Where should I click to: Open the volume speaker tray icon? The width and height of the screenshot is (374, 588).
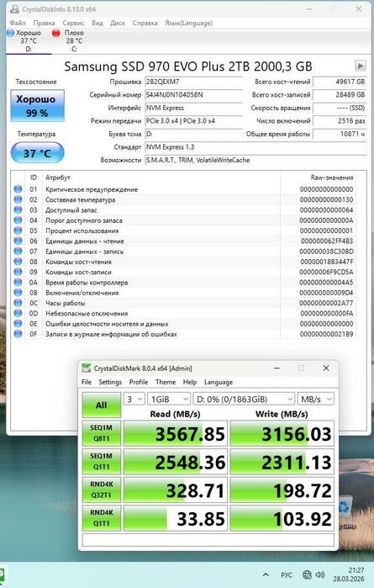point(320,575)
